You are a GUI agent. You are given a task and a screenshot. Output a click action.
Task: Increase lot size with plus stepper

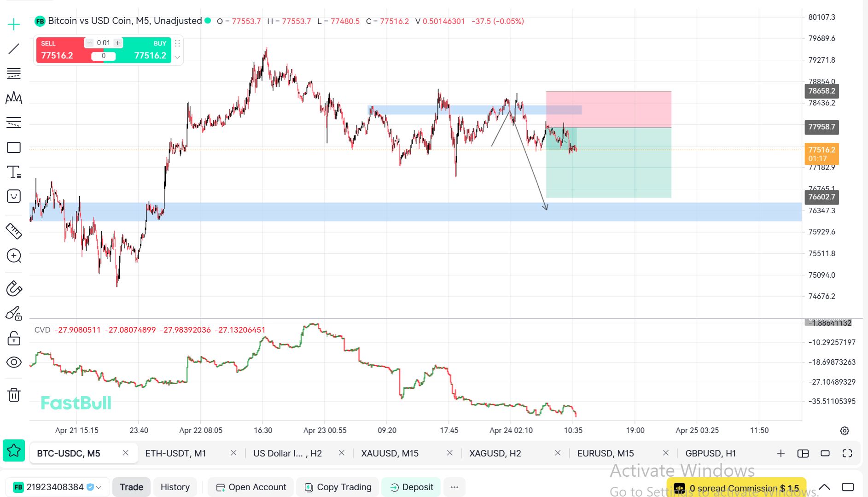118,43
